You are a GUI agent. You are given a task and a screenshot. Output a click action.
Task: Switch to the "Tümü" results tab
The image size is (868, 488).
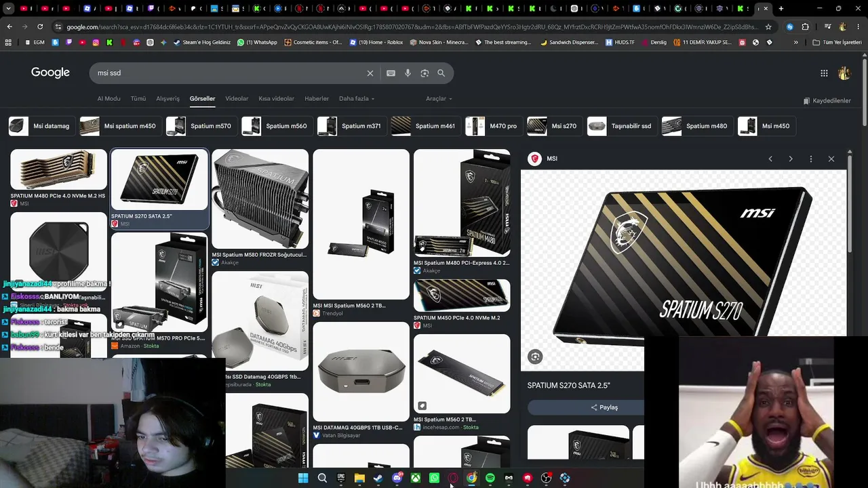coord(138,99)
